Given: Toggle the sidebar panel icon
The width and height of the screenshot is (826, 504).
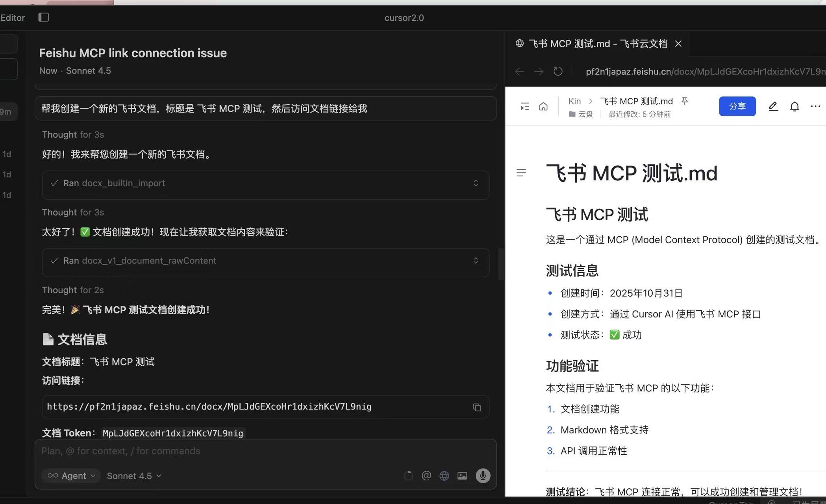Looking at the screenshot, I should (43, 17).
